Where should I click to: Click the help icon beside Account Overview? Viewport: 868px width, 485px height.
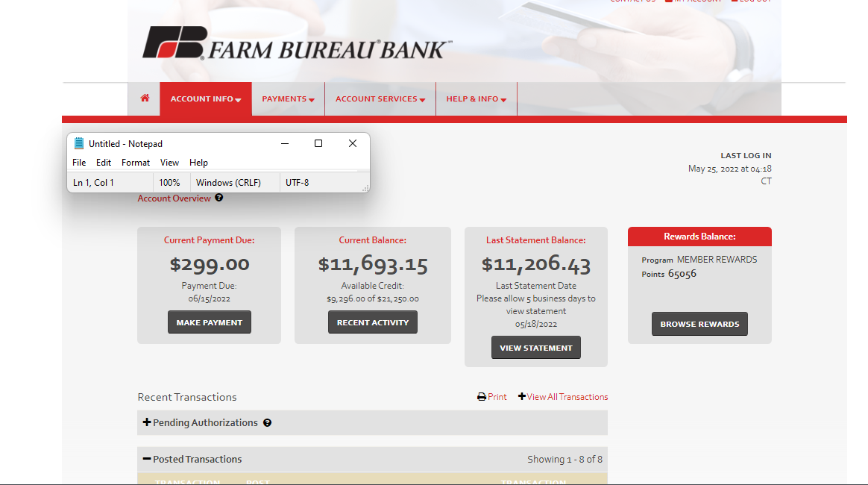(219, 198)
